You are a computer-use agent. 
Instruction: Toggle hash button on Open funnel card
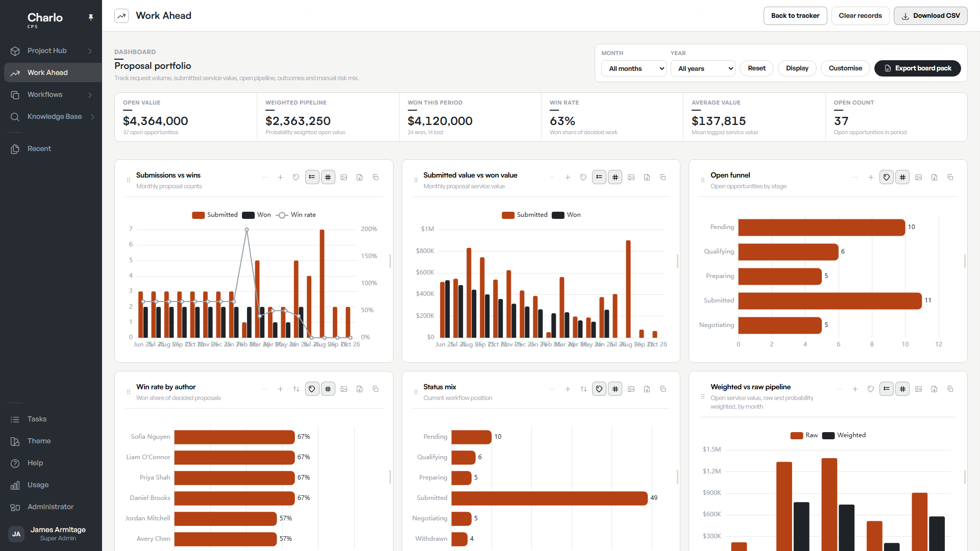903,178
